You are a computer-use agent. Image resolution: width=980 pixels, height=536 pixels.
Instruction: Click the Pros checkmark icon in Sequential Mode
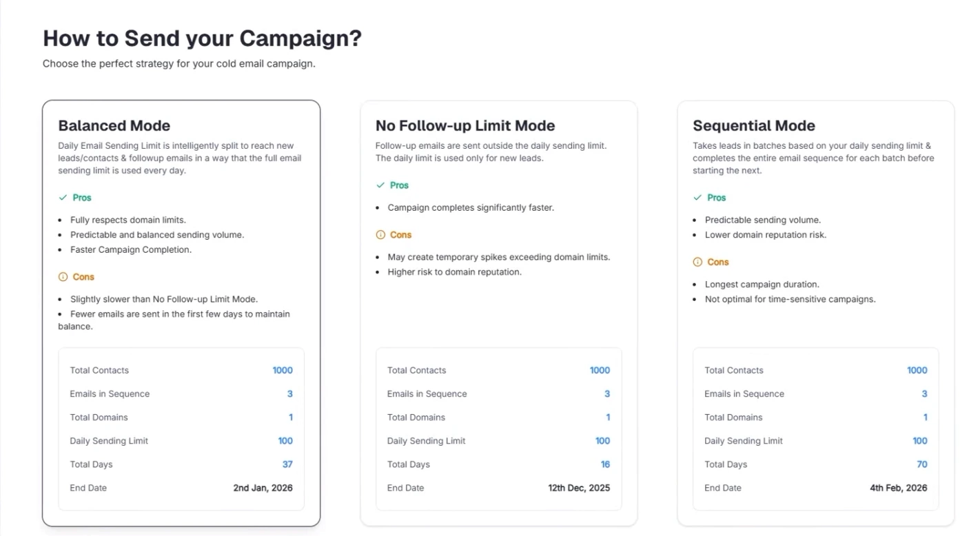pos(697,198)
